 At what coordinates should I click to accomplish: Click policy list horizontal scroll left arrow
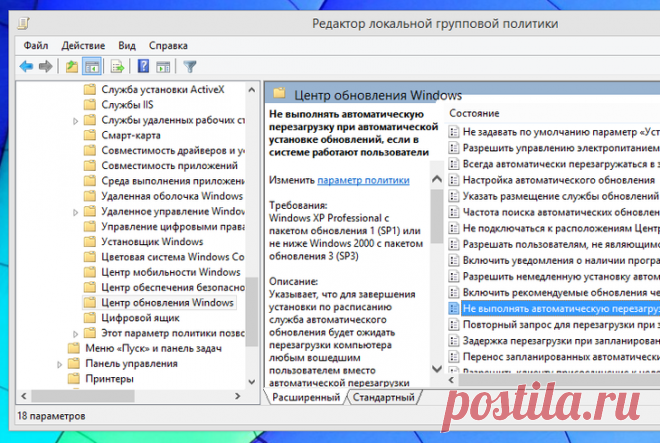[x=451, y=380]
